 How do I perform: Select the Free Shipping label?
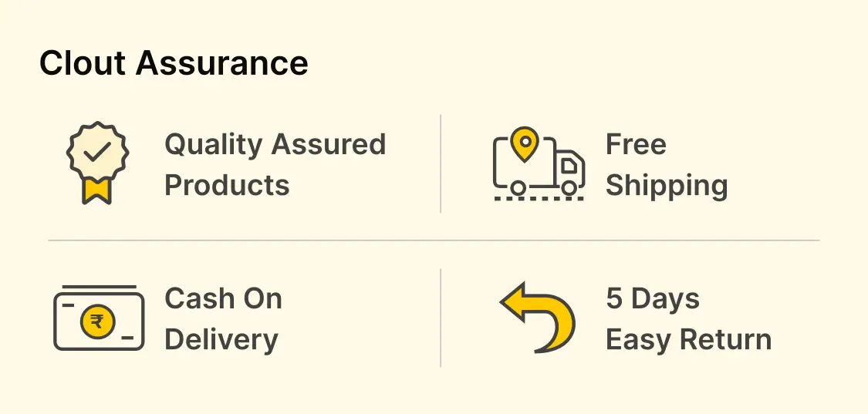point(666,164)
